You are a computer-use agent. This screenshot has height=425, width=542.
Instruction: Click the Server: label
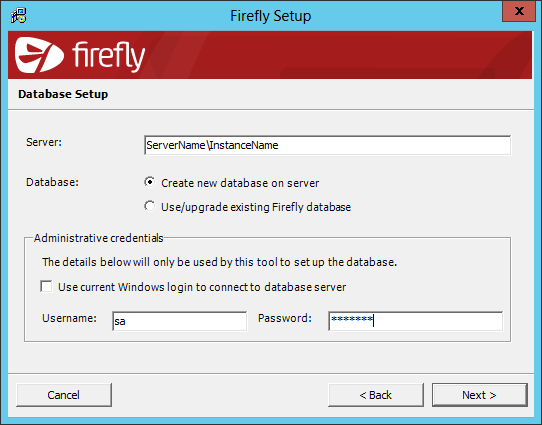(x=44, y=142)
